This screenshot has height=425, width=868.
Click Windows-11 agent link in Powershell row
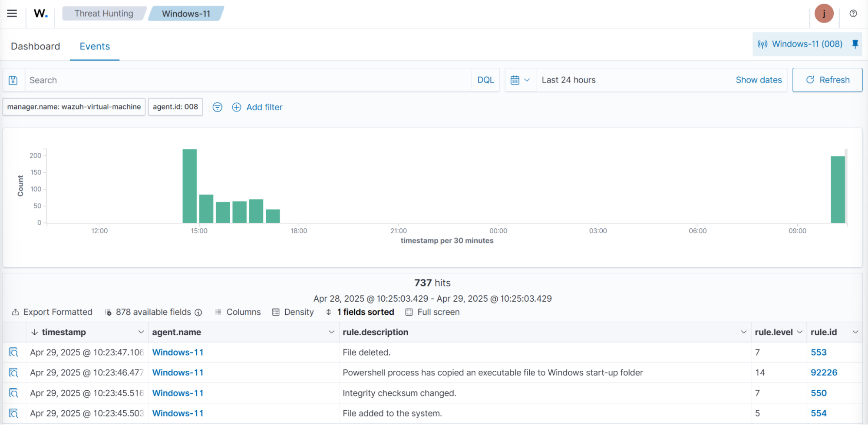point(178,372)
